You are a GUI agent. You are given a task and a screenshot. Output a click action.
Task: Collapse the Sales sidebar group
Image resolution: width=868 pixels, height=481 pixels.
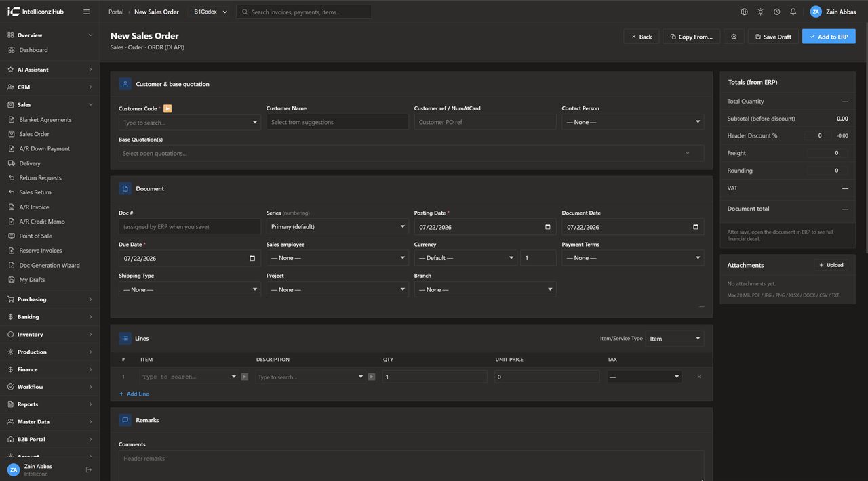point(50,105)
